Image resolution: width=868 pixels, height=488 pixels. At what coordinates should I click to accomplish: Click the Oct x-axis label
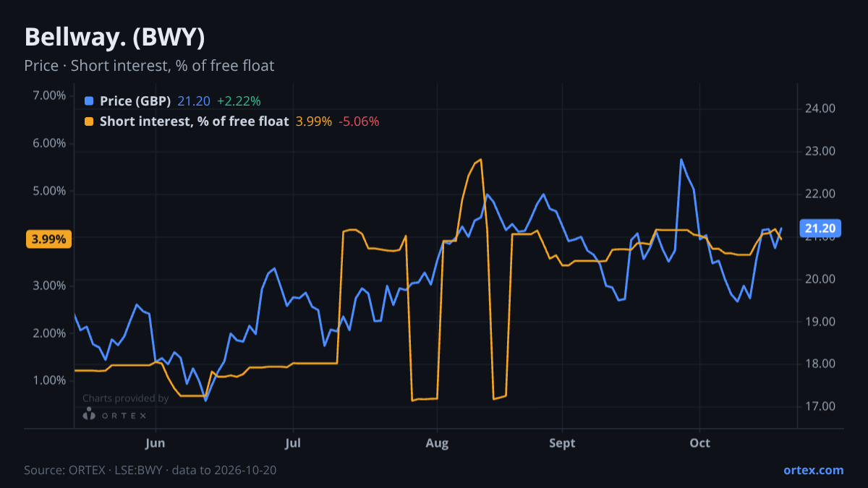click(x=699, y=442)
